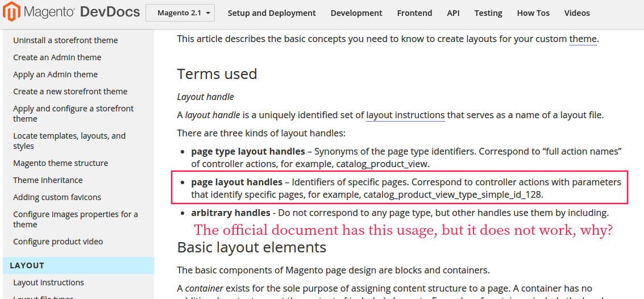The width and height of the screenshot is (644, 299).
Task: Click bold 'page layout handles' term
Action: click(x=236, y=182)
